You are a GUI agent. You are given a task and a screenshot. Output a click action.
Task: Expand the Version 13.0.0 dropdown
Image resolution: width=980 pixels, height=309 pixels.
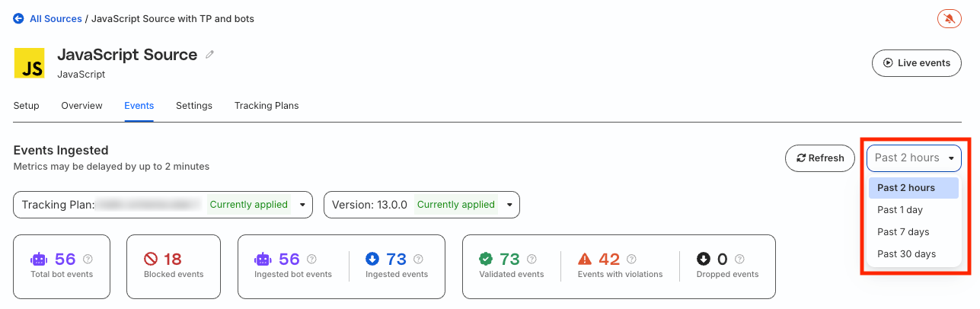tap(422, 205)
